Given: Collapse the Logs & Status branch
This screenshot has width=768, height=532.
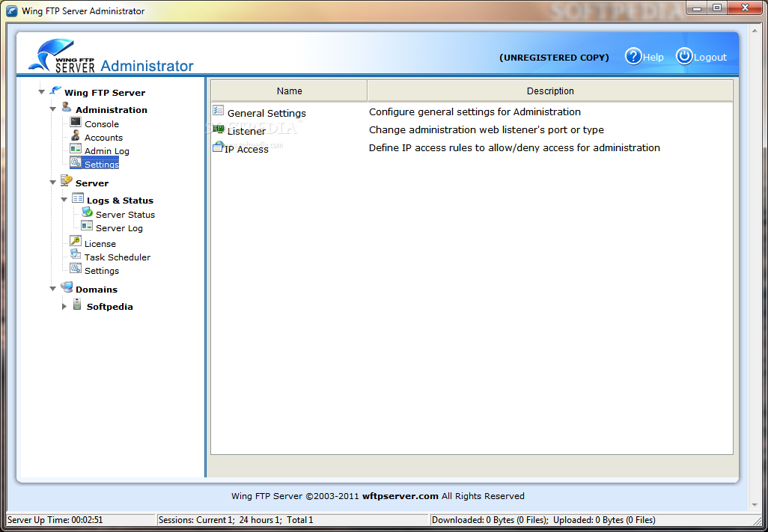Looking at the screenshot, I should tap(64, 200).
